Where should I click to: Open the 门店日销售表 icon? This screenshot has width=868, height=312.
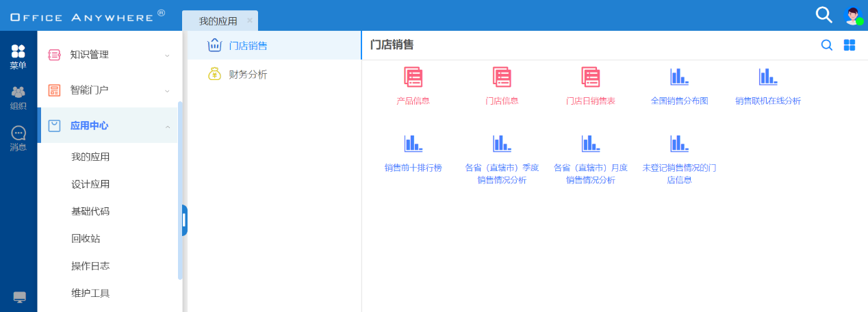coord(590,77)
